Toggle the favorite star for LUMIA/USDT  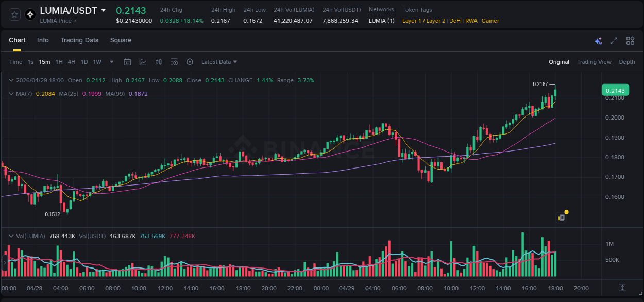(14, 14)
